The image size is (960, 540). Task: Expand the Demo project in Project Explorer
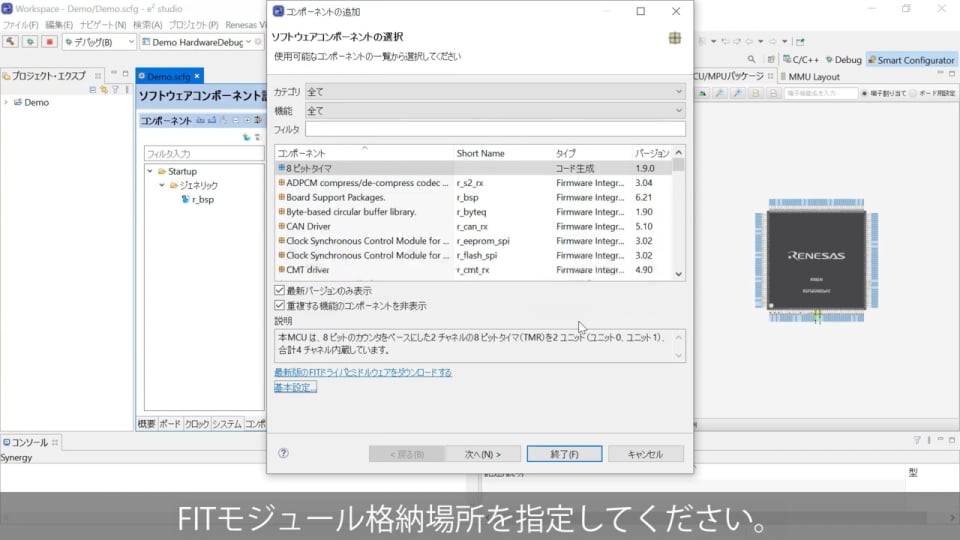tap(6, 102)
